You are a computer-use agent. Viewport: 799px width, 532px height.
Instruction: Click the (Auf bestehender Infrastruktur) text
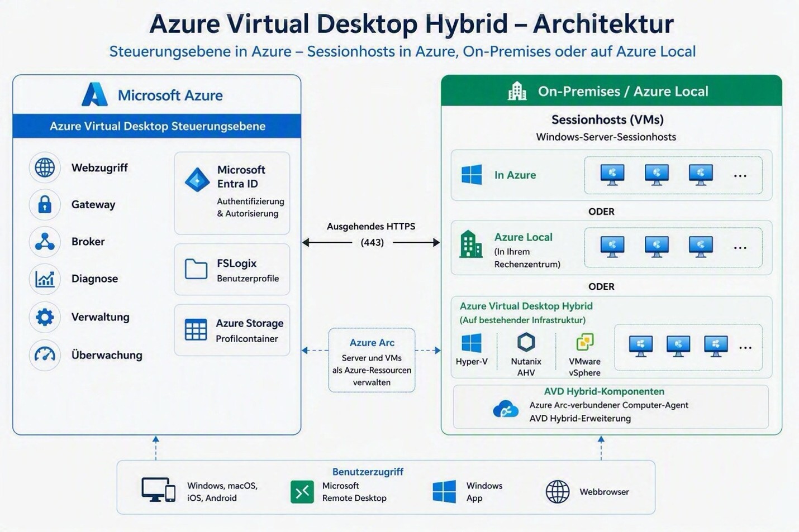pos(522,320)
